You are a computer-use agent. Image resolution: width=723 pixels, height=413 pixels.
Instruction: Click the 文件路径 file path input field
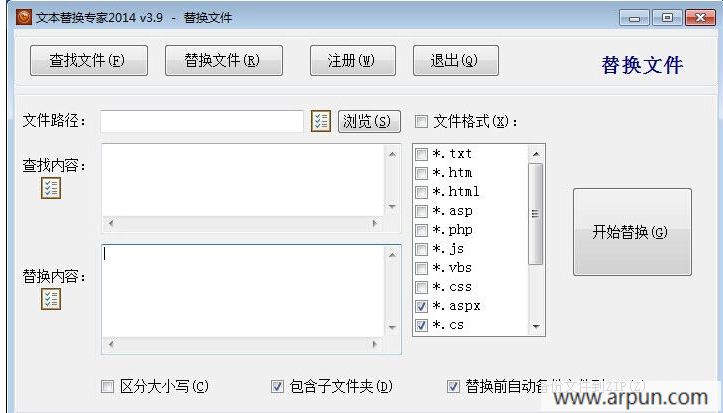202,121
